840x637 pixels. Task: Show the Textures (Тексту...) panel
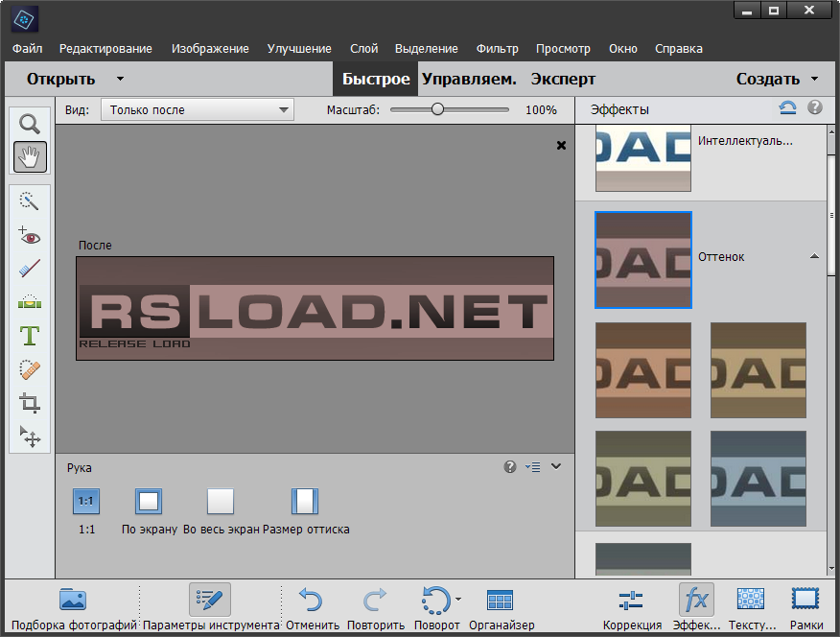click(x=752, y=608)
